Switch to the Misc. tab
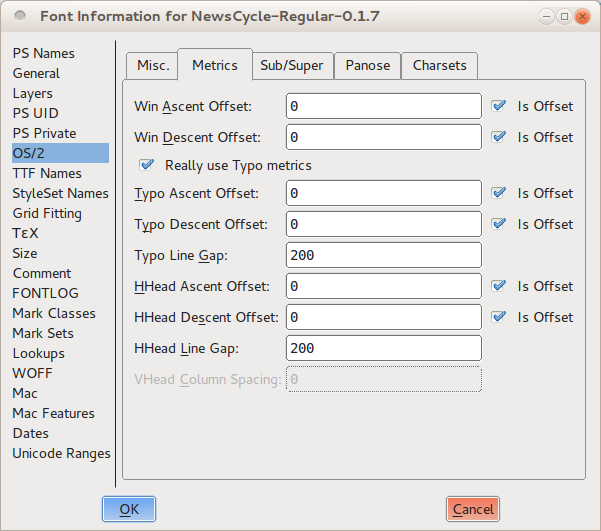Image resolution: width=601 pixels, height=531 pixels. pos(151,66)
